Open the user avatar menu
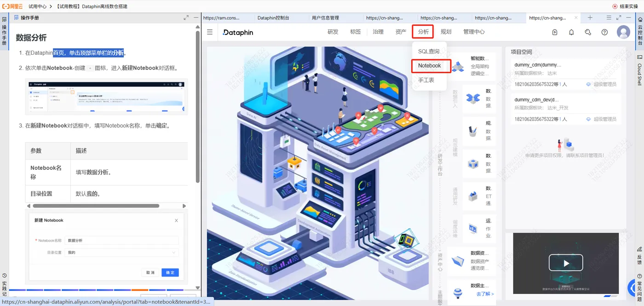The width and height of the screenshot is (644, 306). [623, 32]
